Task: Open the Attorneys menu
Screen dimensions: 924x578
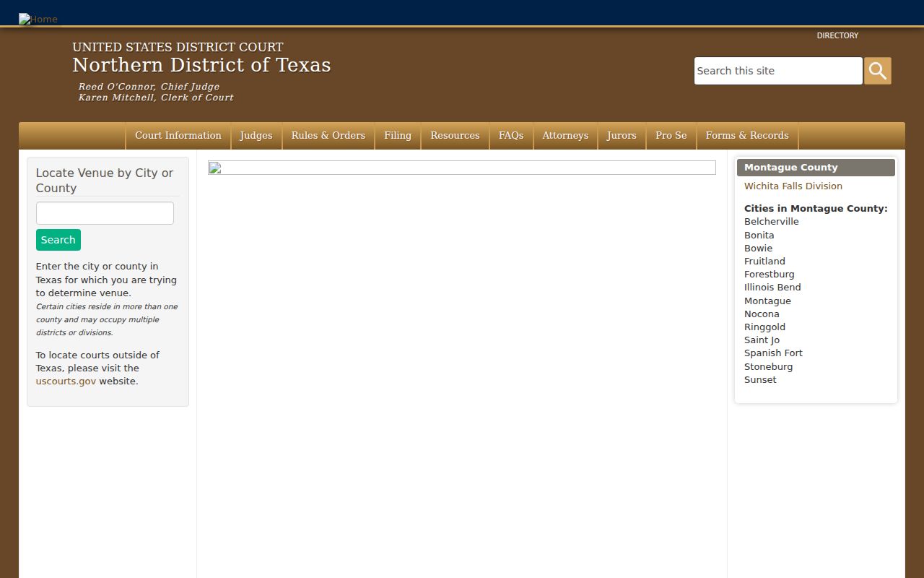Action: [x=565, y=136]
